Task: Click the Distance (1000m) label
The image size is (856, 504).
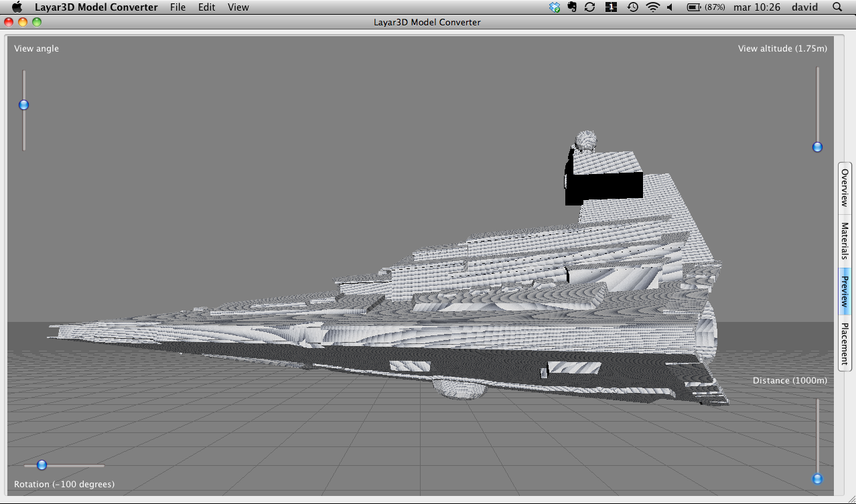Action: pyautogui.click(x=790, y=380)
